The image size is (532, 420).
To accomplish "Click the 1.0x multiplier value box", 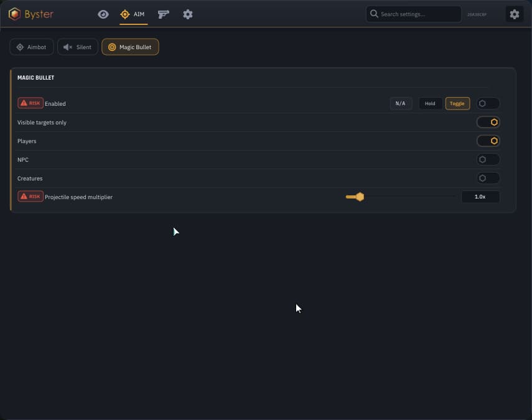I will click(480, 197).
